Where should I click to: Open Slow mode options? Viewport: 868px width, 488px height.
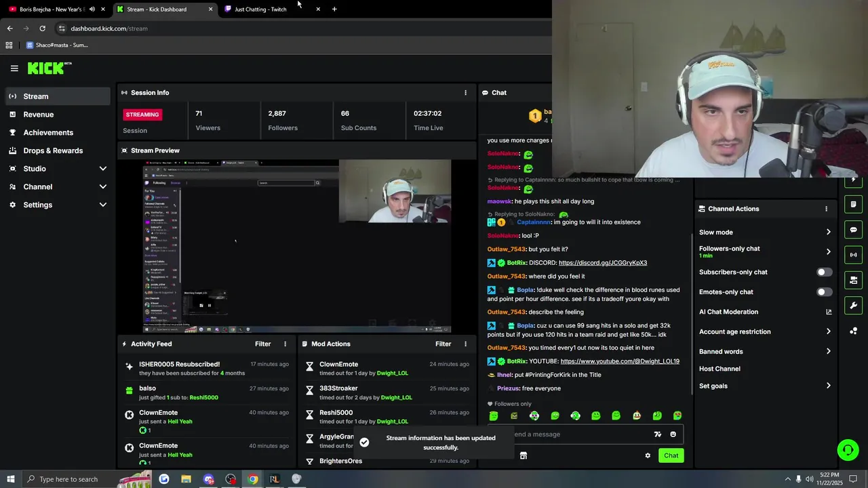click(x=764, y=232)
